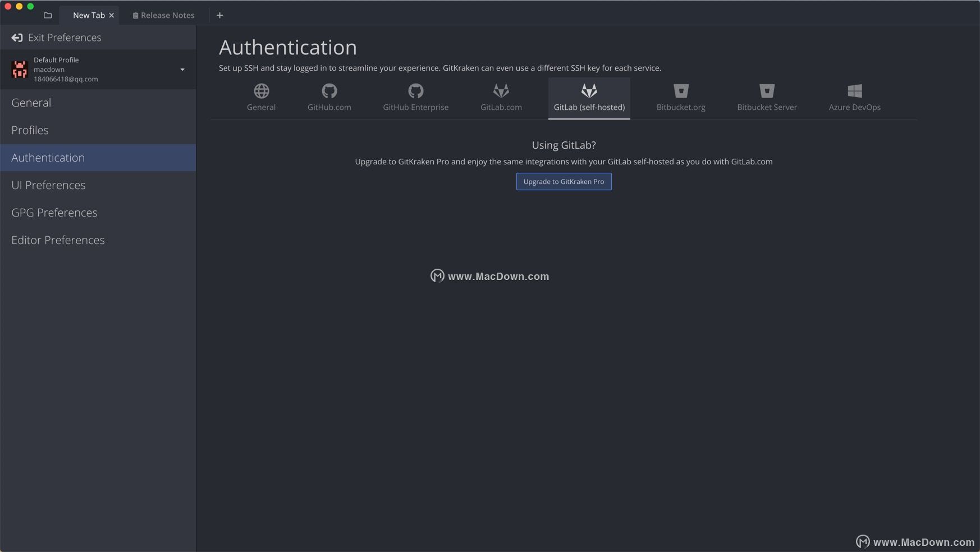Select the General authentication tab label
Screen dimensions: 980x552
coord(261,107)
